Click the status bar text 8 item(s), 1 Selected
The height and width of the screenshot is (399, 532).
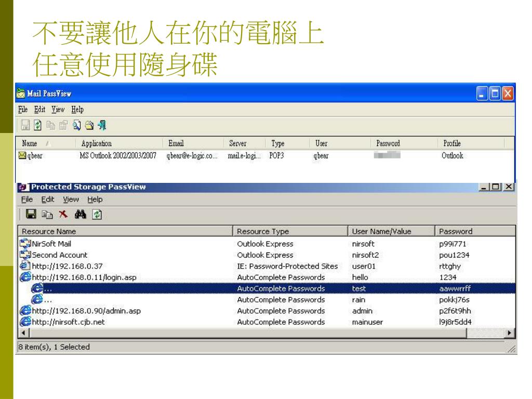(x=54, y=347)
